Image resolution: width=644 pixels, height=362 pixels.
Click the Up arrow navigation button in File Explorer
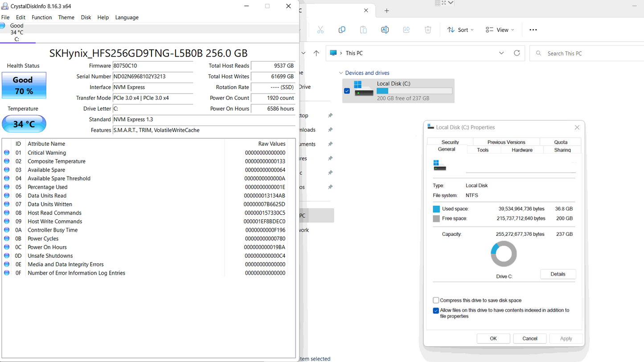click(316, 53)
